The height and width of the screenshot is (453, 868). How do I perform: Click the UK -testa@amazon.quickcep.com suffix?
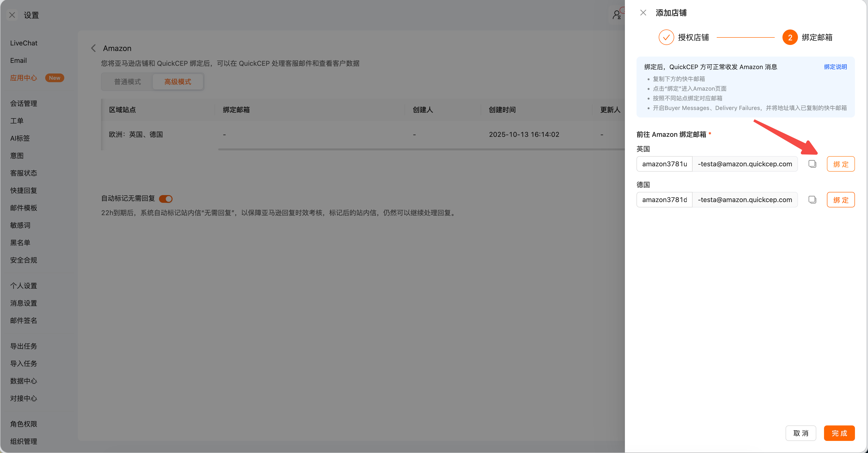click(745, 164)
